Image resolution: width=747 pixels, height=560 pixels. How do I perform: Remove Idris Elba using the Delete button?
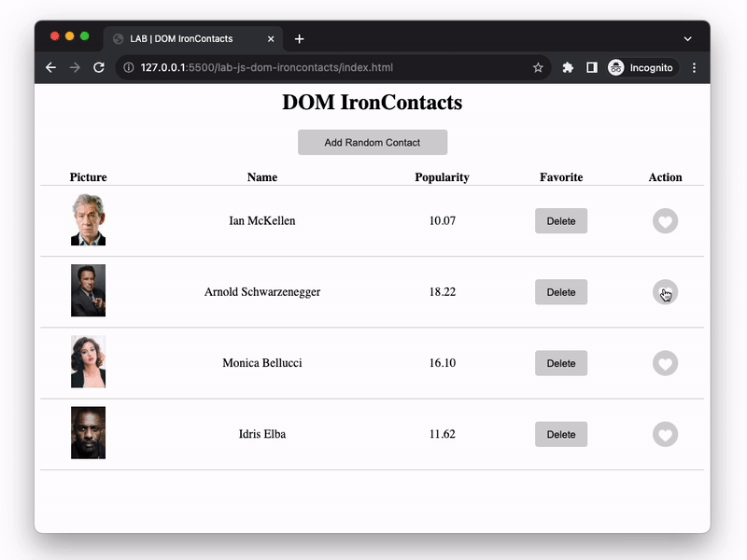[561, 434]
